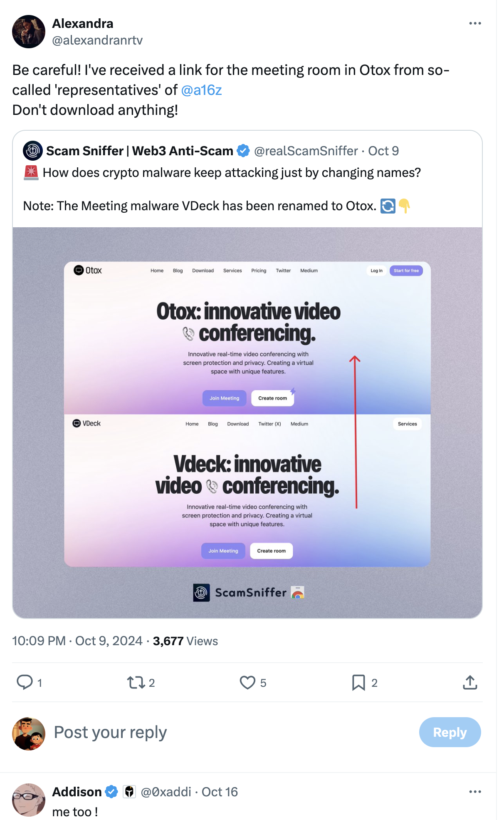Click the reply comment bubble icon

pyautogui.click(x=25, y=682)
